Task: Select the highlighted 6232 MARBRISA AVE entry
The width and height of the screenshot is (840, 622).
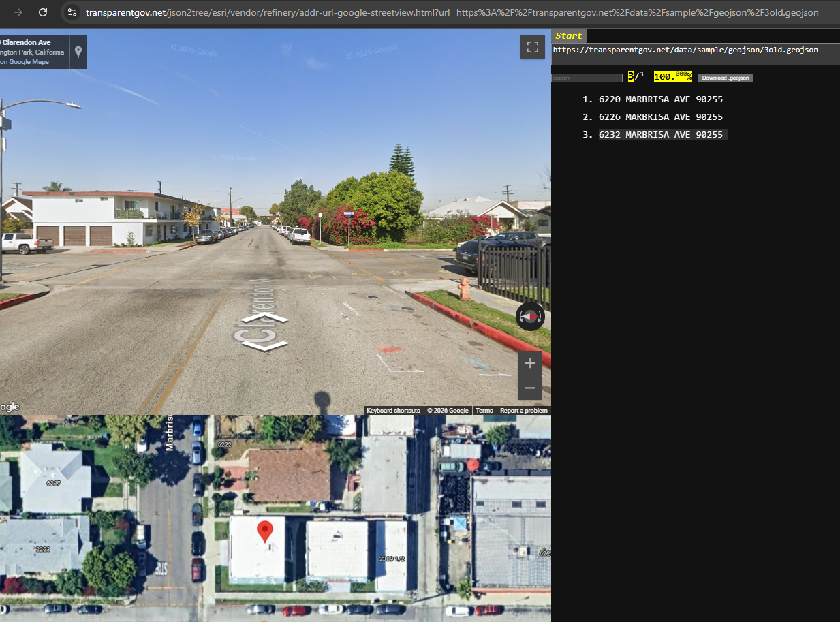Action: tap(660, 135)
